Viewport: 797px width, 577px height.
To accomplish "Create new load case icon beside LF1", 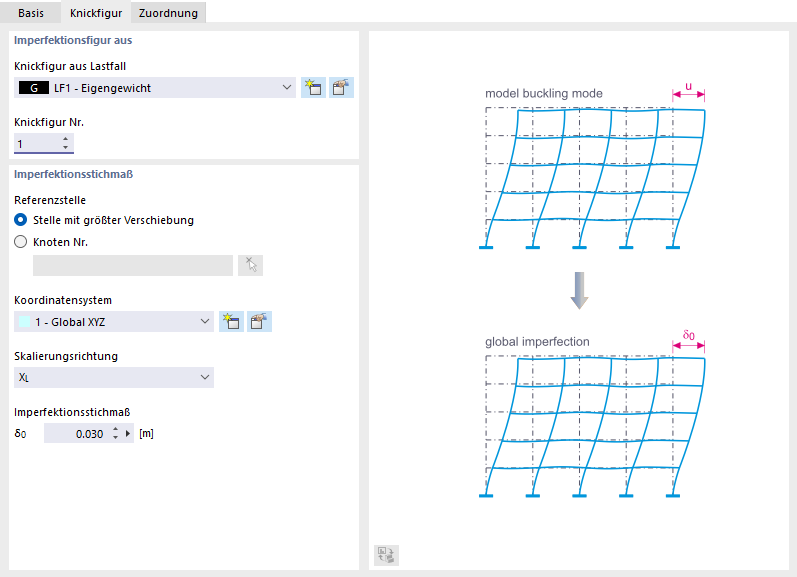I will (313, 88).
